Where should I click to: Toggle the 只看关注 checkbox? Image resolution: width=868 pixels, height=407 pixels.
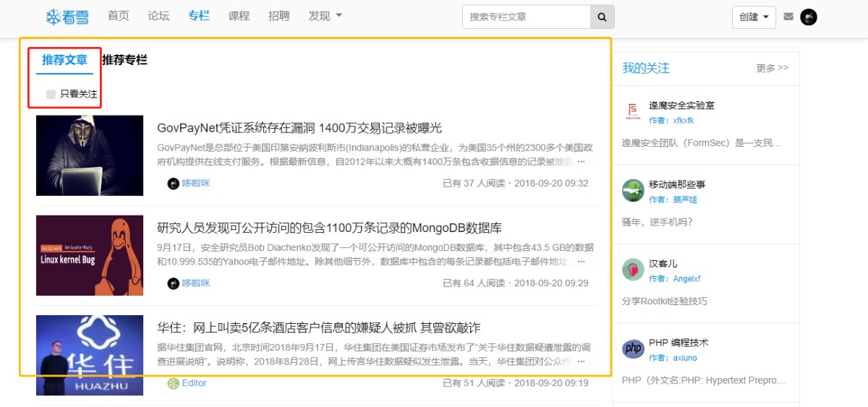coord(51,94)
